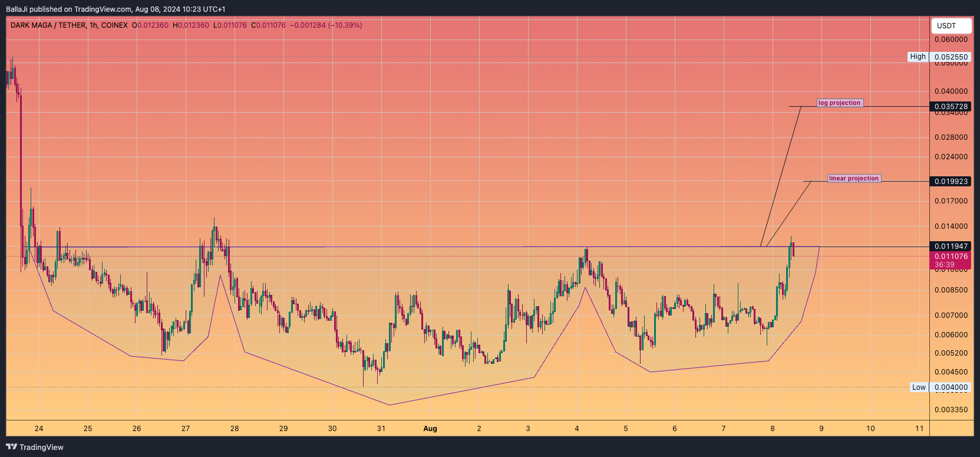The width and height of the screenshot is (980, 457).
Task: Click the -0.001284 (-10.39%) change value
Action: click(x=326, y=25)
